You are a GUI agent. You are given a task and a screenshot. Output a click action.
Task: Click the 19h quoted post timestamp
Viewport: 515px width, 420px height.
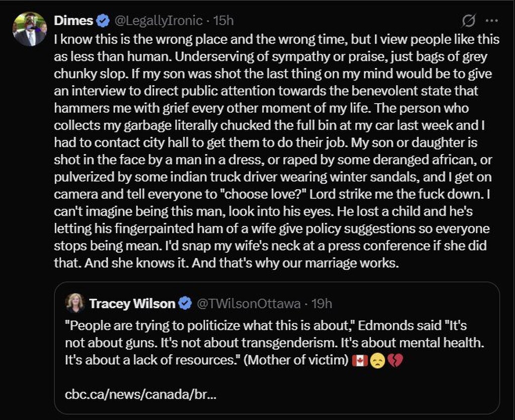(x=322, y=304)
